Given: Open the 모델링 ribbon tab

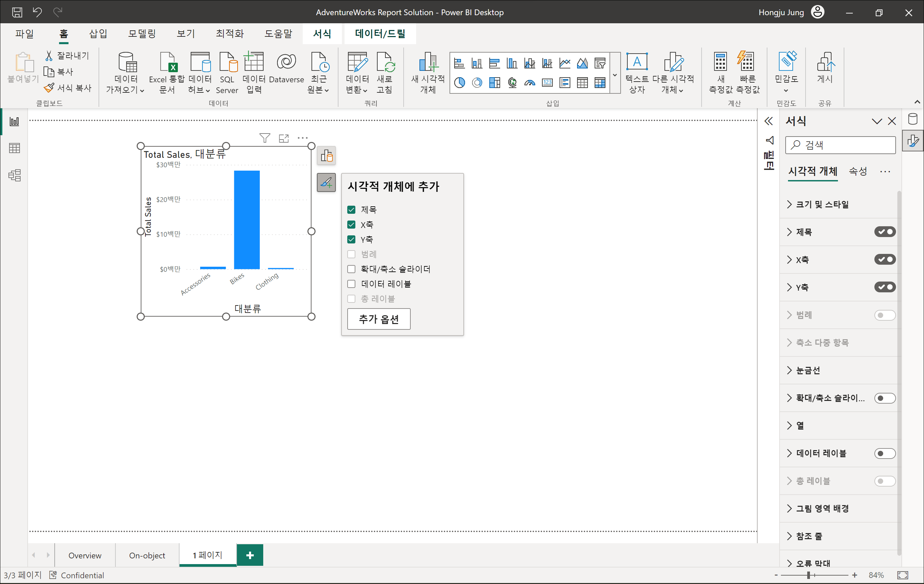Looking at the screenshot, I should [x=142, y=34].
